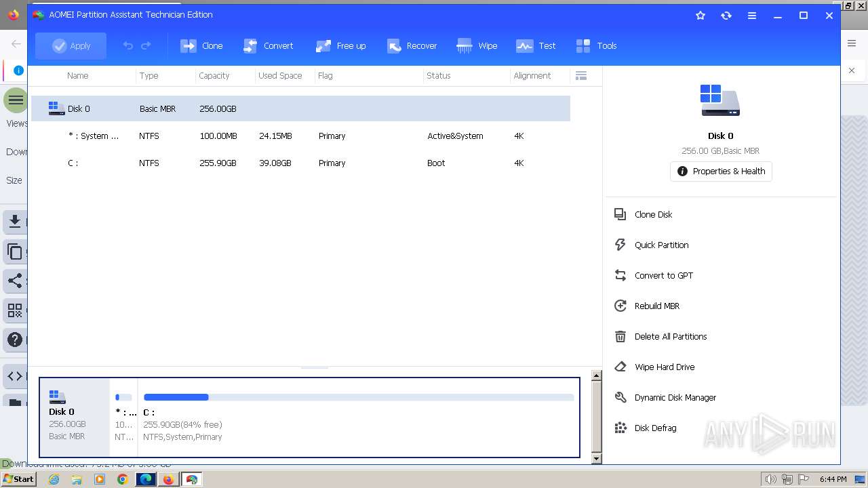The image size is (868, 488).
Task: Click the Rebuild MBR icon
Action: 620,306
